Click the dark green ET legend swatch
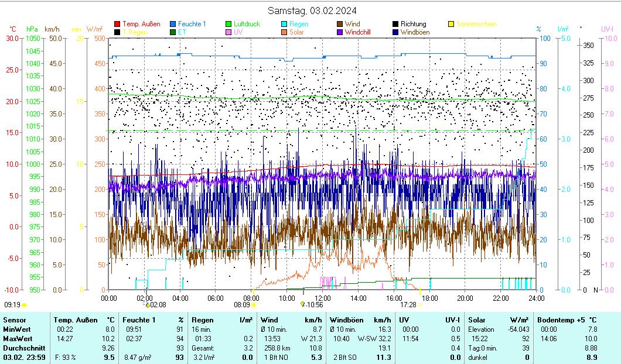This screenshot has width=621, height=364. pos(173,32)
